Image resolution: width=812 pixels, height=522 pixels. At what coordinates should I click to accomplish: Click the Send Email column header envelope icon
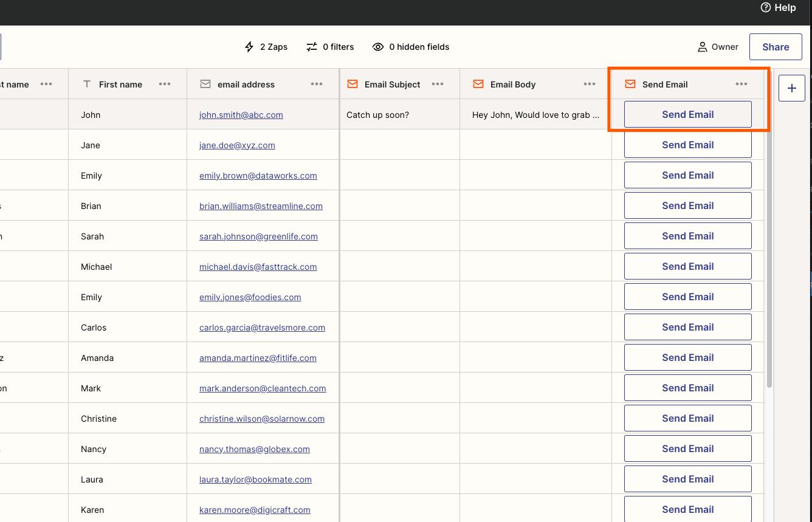pos(629,84)
